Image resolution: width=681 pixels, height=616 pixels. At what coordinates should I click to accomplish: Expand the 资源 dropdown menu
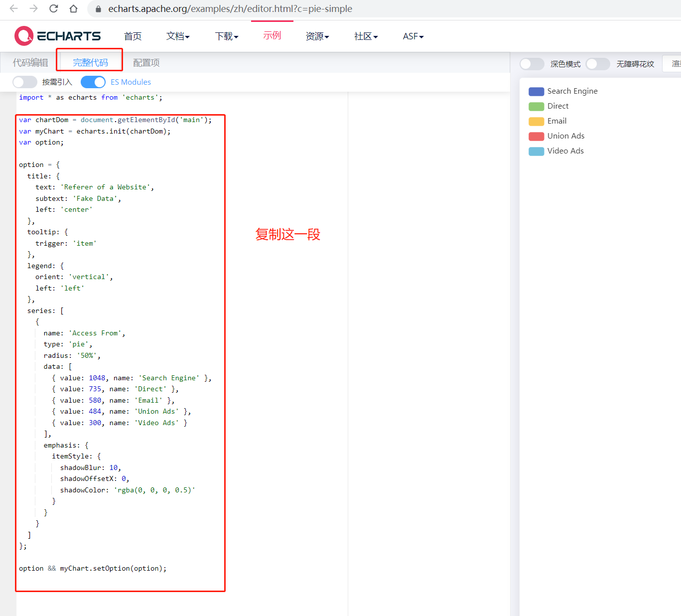point(317,36)
